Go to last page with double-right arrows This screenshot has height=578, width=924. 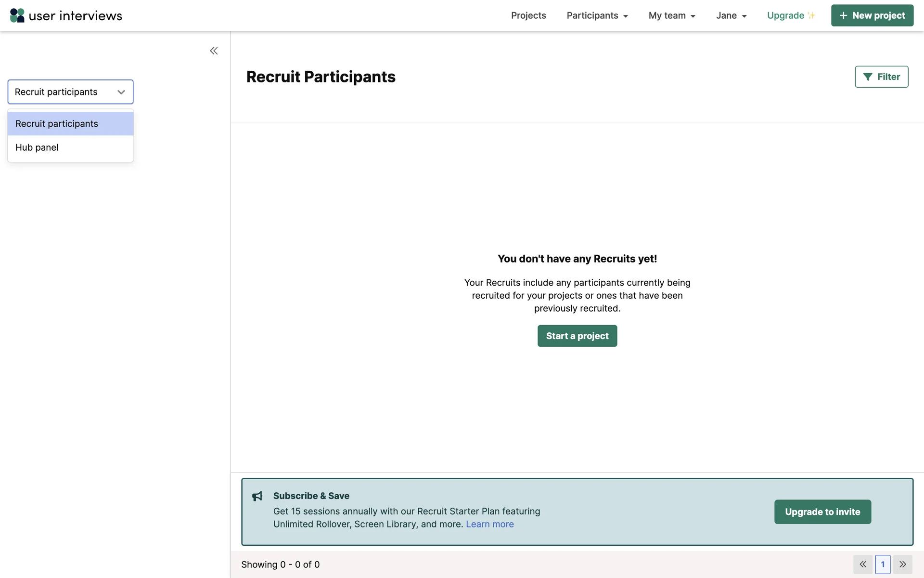(903, 564)
